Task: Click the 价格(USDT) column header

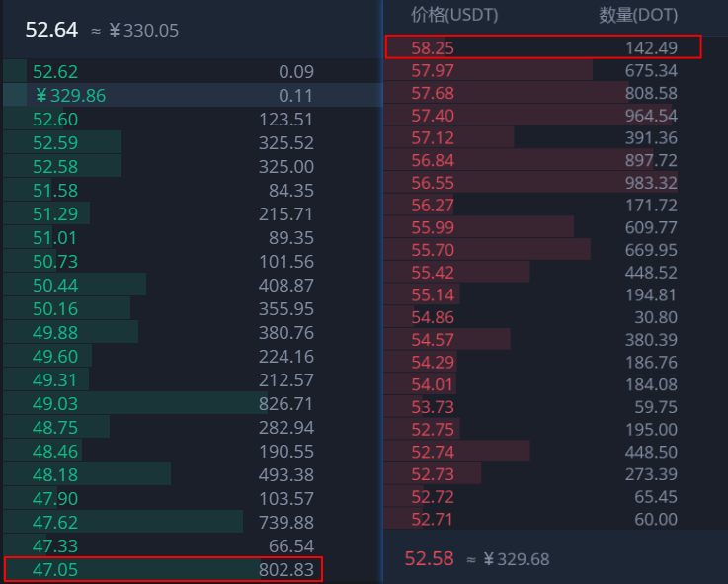Action: click(454, 15)
